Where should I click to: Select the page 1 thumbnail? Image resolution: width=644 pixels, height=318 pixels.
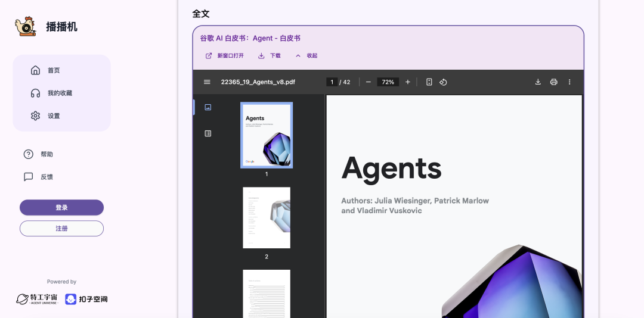click(x=267, y=135)
